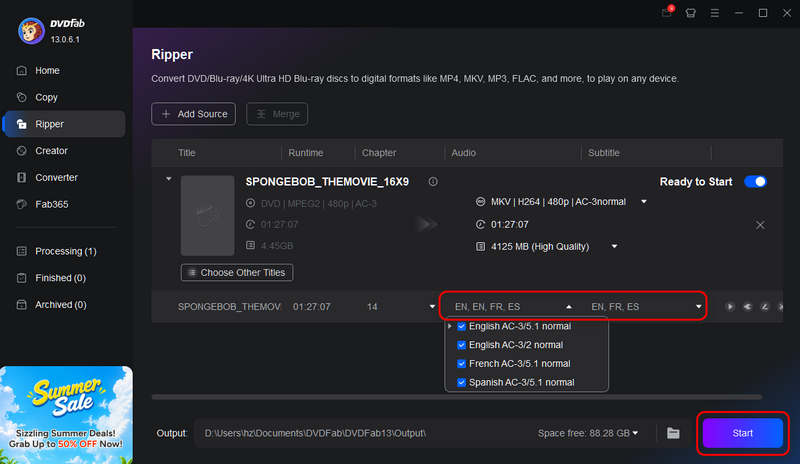Show the Archived (0) list
This screenshot has width=800, height=464.
(x=60, y=305)
